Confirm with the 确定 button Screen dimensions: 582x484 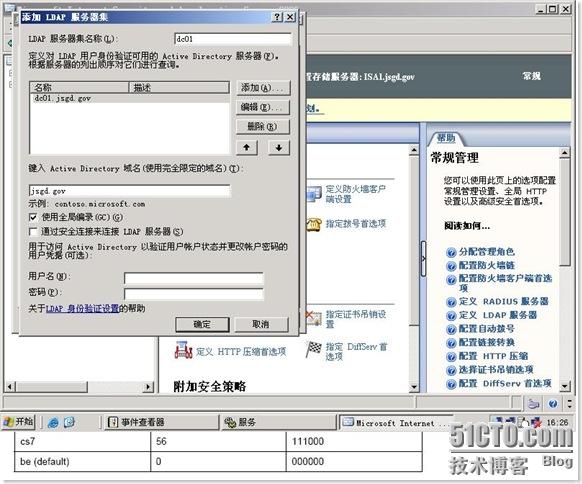coord(202,324)
